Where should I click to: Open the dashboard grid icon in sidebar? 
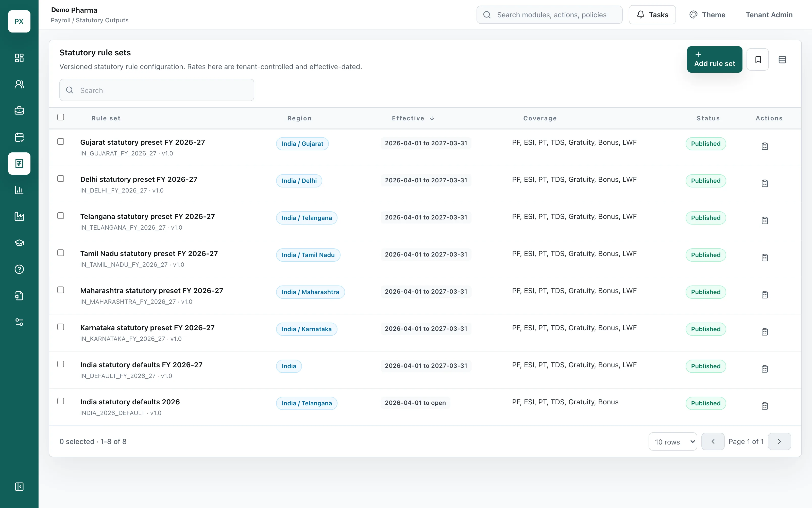click(19, 58)
